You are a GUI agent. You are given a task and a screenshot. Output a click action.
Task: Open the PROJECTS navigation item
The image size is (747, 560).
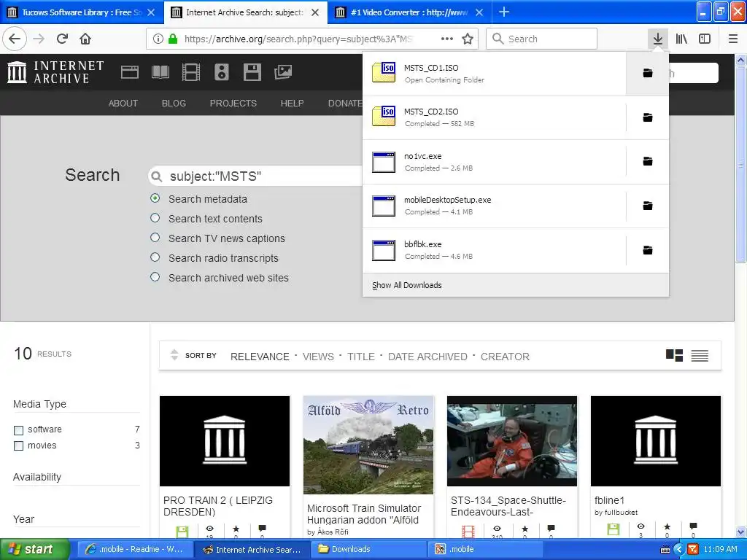(x=233, y=103)
